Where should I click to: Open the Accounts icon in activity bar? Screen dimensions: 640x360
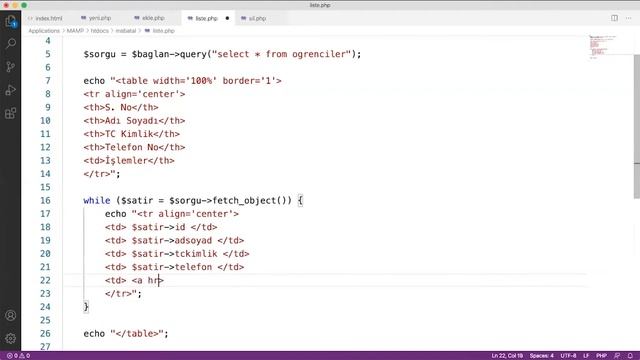pos(11,316)
